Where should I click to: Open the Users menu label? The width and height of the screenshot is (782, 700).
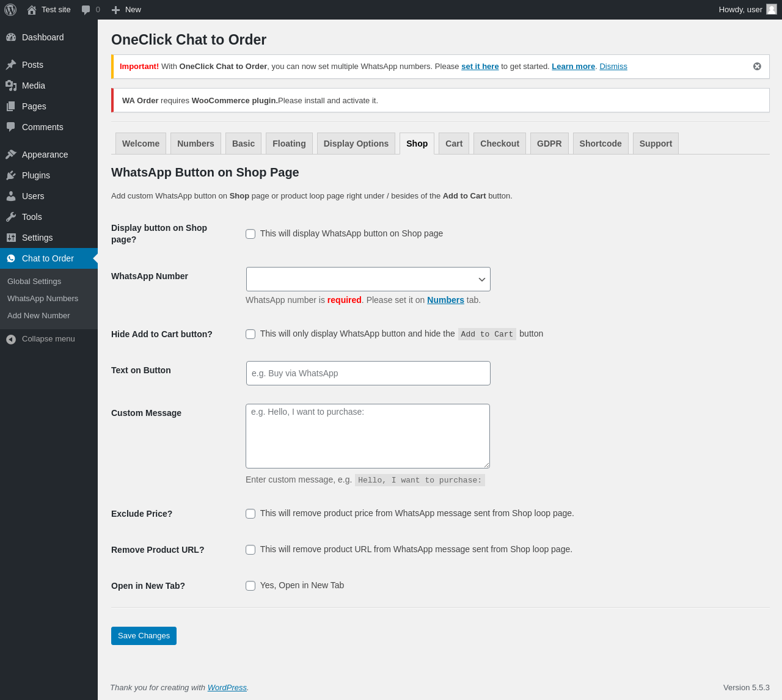pos(33,196)
